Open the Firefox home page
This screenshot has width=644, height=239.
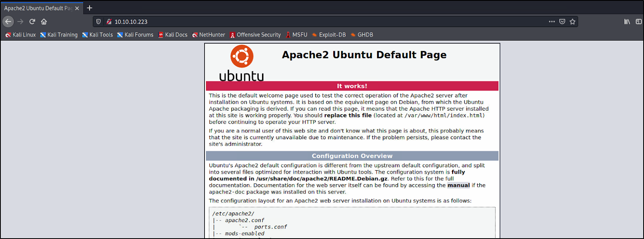(44, 21)
